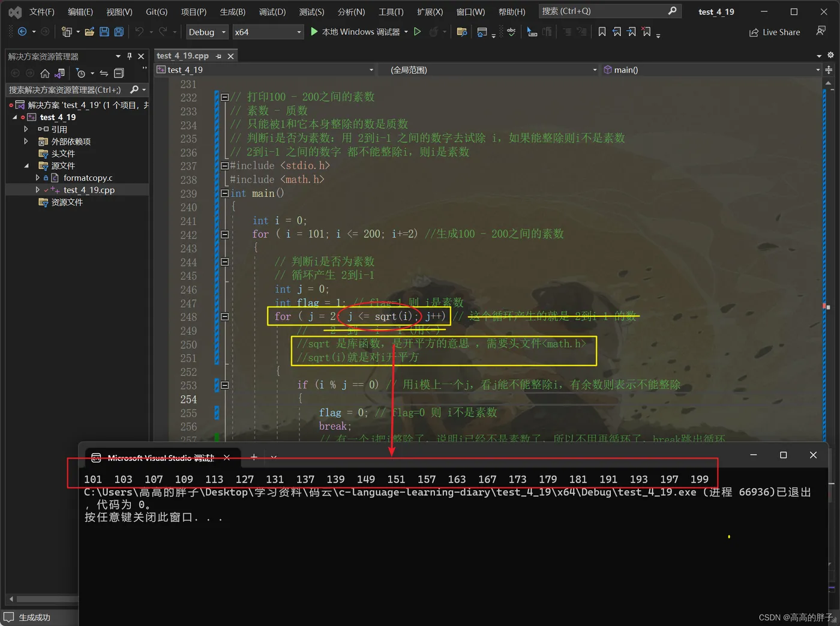Click the Solution Explorer search magnifier icon

(134, 89)
